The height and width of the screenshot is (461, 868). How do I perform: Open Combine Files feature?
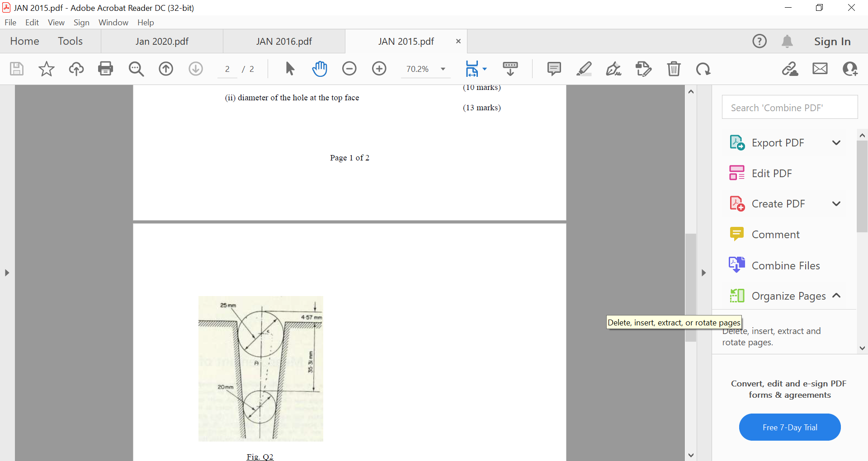(x=785, y=265)
